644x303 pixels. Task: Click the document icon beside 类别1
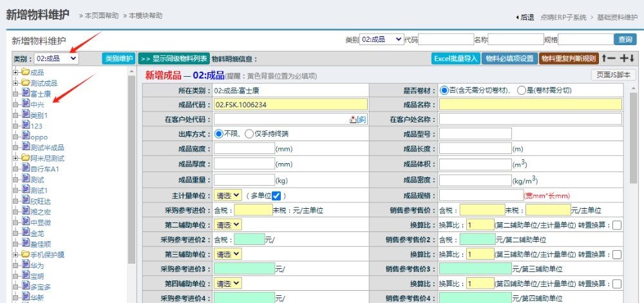pyautogui.click(x=26, y=115)
